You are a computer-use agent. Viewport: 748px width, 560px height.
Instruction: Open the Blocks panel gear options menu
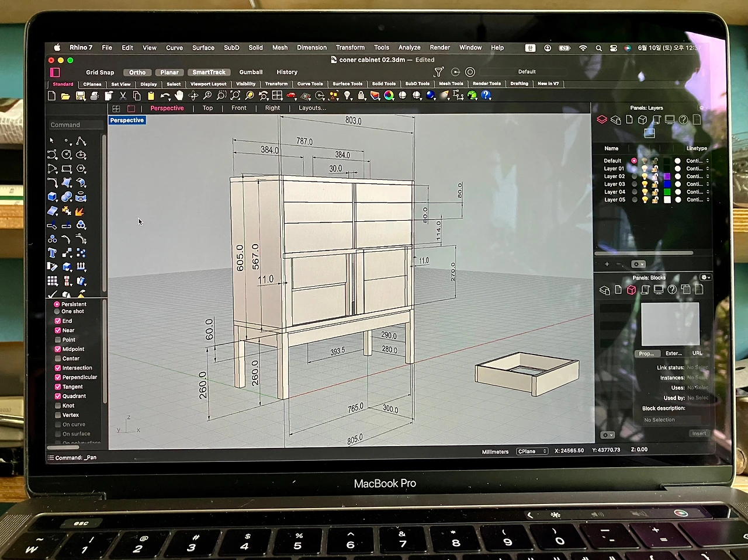705,277
